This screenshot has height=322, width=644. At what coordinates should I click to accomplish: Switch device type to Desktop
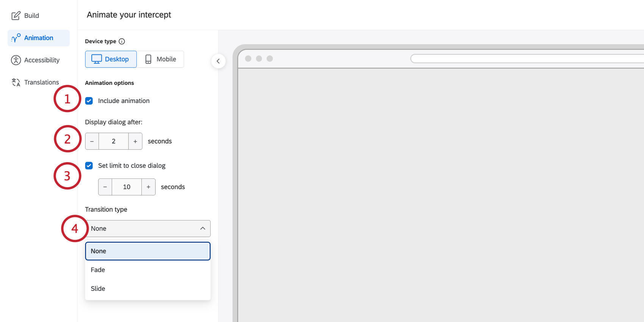coord(111,59)
